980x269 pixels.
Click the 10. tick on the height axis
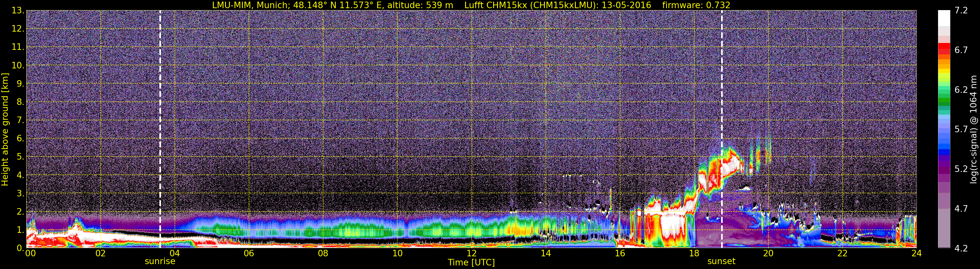(x=18, y=65)
